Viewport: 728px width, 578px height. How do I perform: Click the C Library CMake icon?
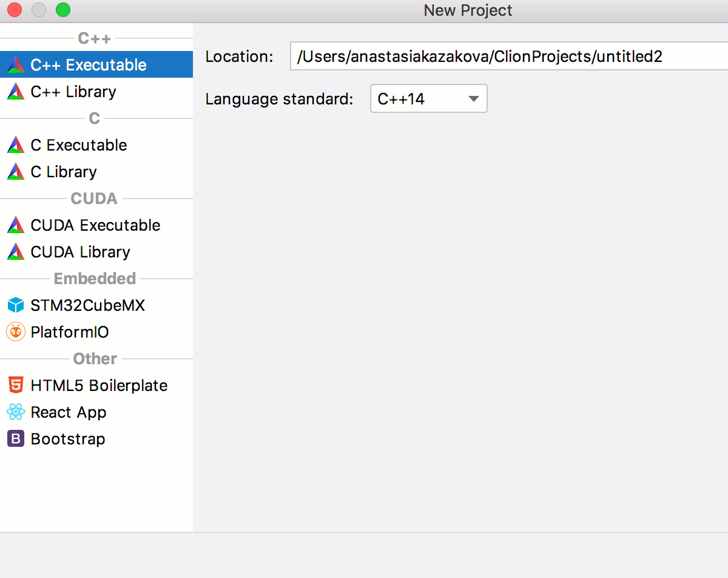pos(16,171)
